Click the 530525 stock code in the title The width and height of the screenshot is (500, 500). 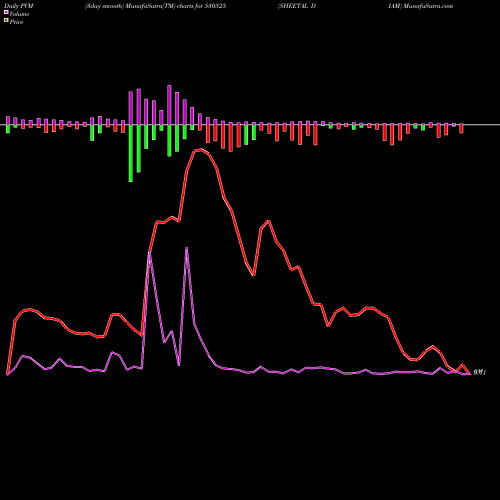tap(215, 6)
